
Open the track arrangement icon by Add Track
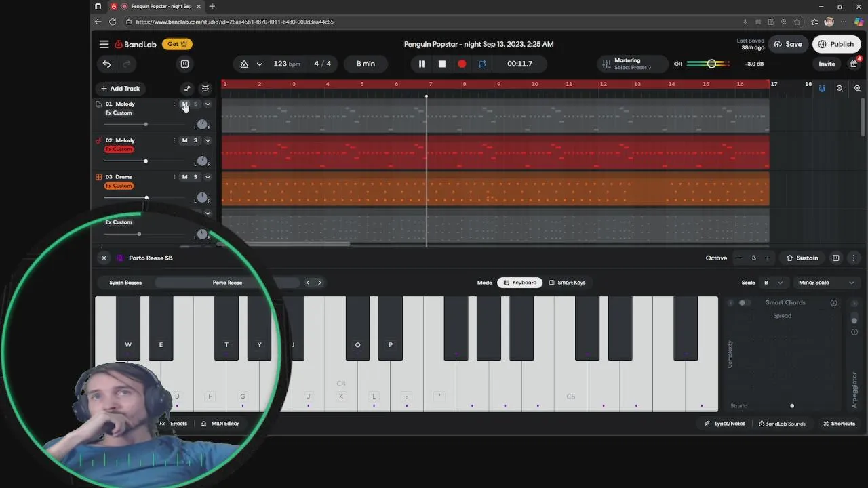pyautogui.click(x=205, y=88)
